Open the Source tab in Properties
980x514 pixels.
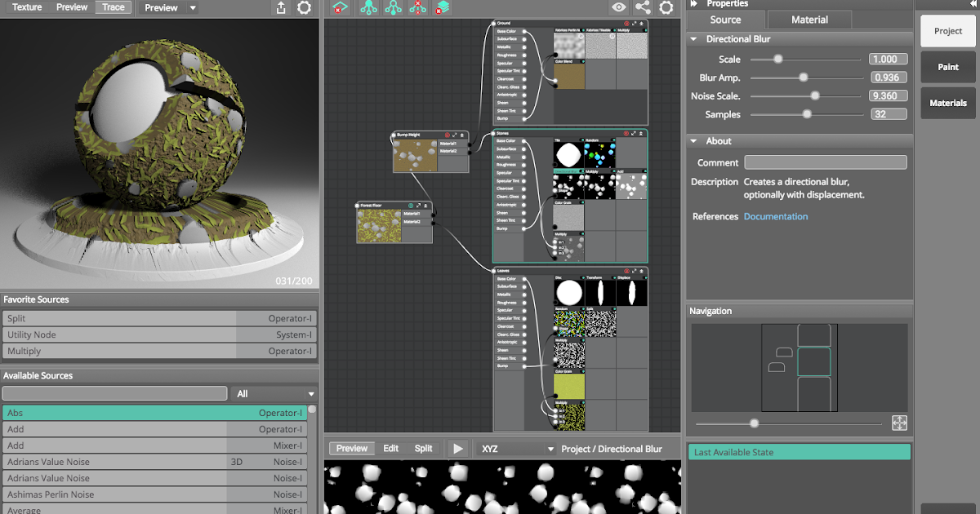[x=725, y=20]
